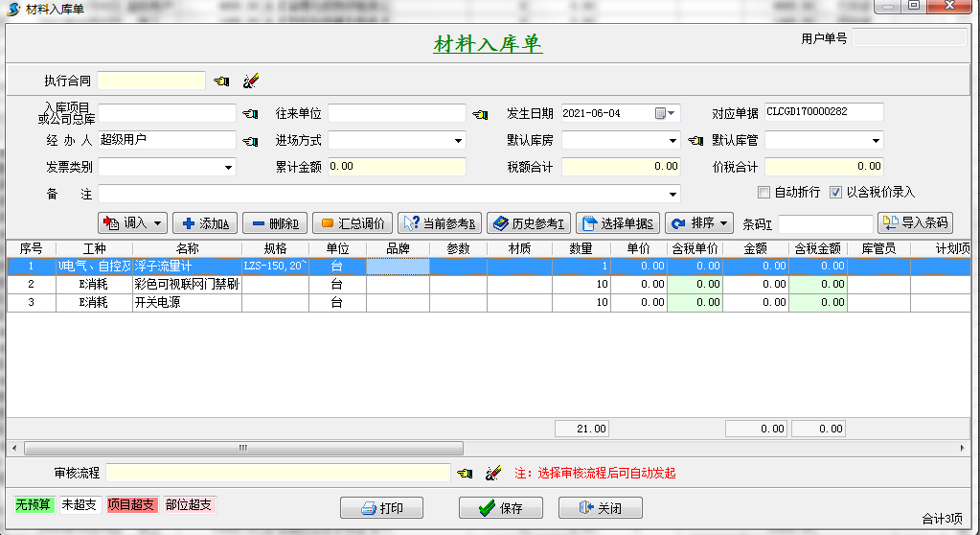Screen dimensions: 980x535
Task: Expand the 发票类别 dropdown
Action: (x=228, y=168)
